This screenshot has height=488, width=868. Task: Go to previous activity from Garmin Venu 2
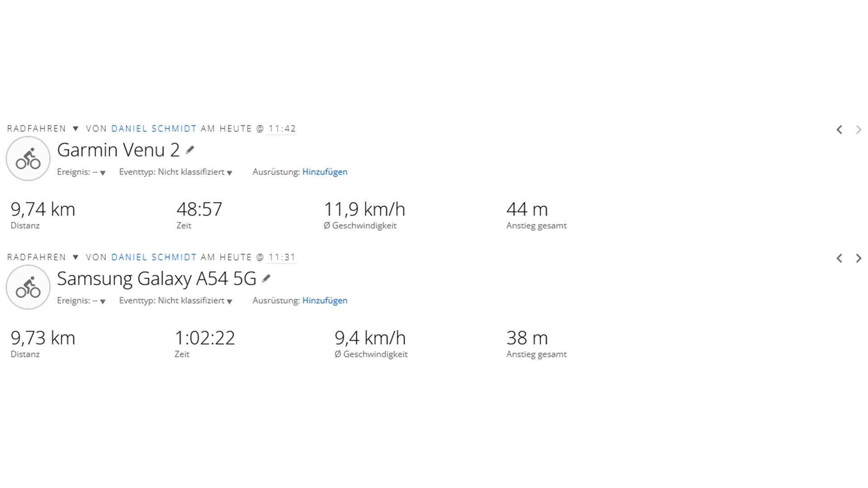pos(839,130)
